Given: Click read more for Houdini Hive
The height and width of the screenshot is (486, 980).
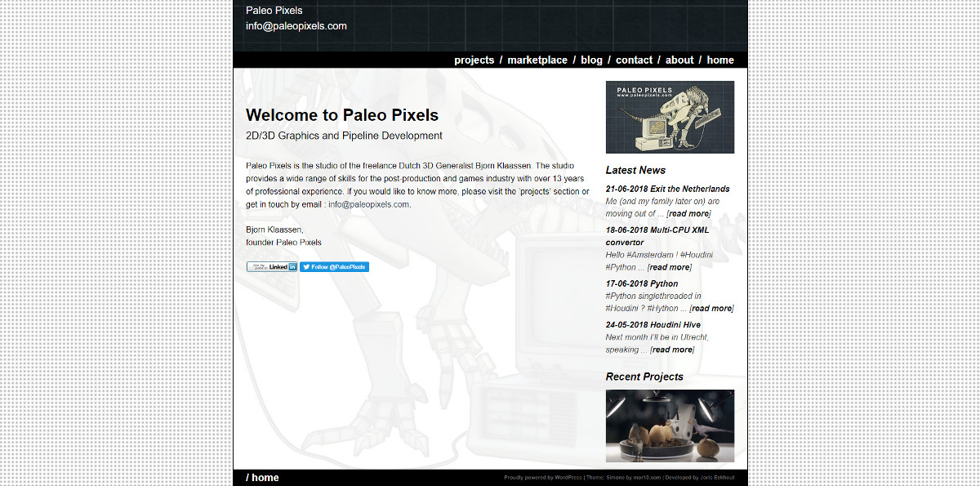Looking at the screenshot, I should pos(671,349).
